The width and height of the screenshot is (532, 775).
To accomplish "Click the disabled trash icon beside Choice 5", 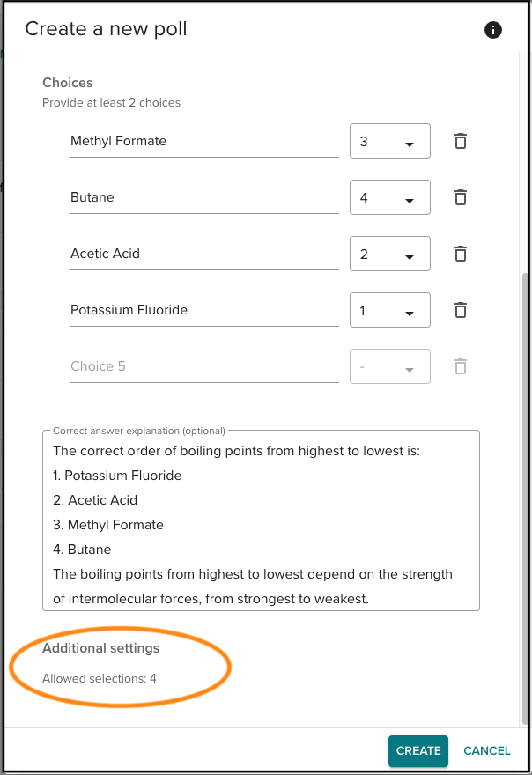I will pyautogui.click(x=460, y=365).
